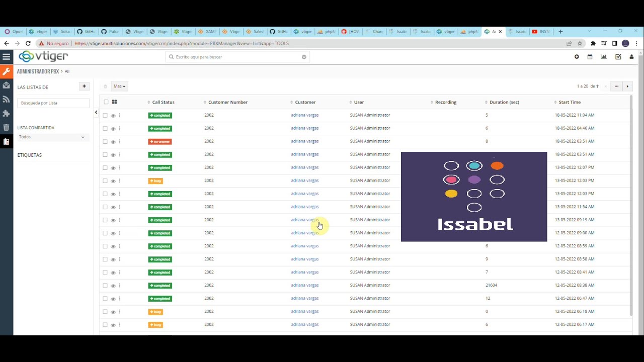Image resolution: width=644 pixels, height=362 pixels.
Task: Open the recycle bin sidebar icon
Action: tap(7, 128)
